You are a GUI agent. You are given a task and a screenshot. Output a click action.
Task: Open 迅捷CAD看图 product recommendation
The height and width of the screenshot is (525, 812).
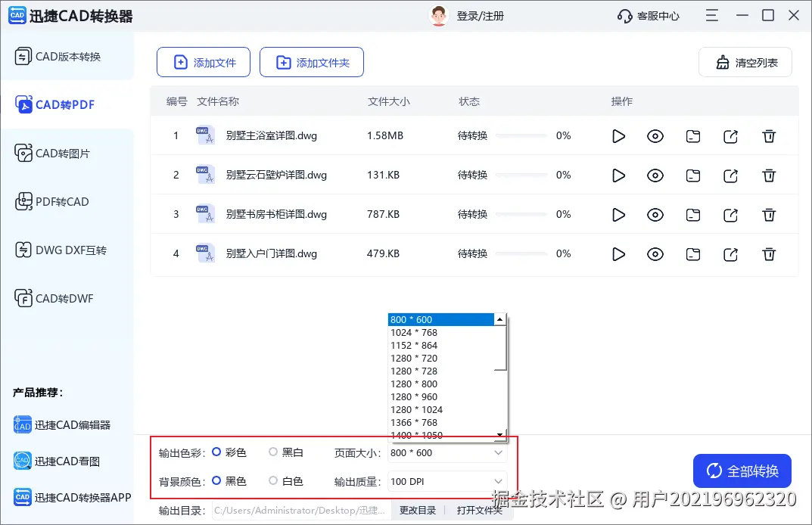click(x=57, y=461)
